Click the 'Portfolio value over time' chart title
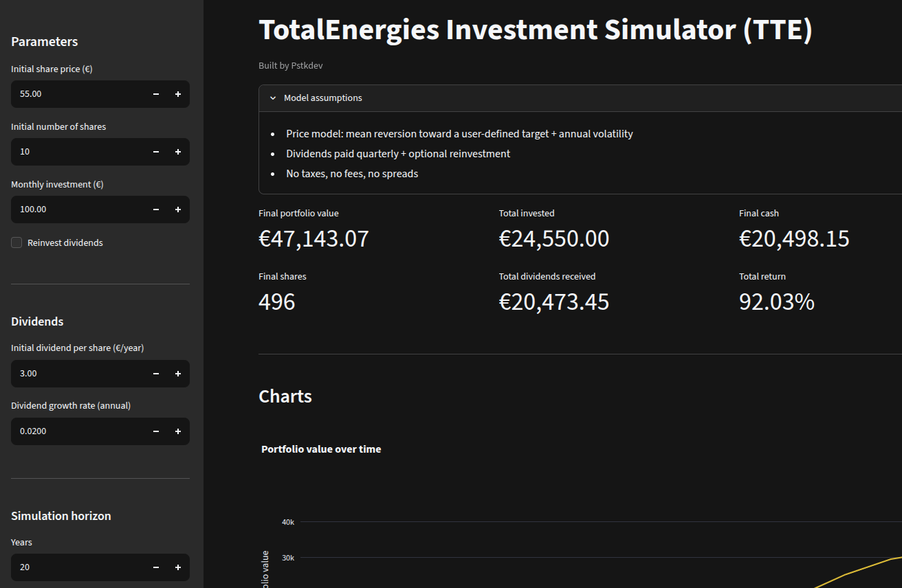This screenshot has height=588, width=902. tap(321, 449)
